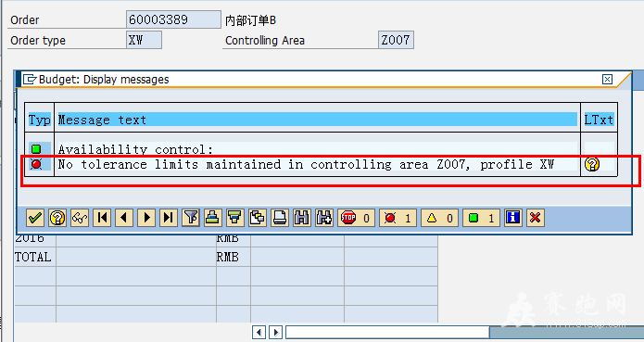Open long text for tolerance limits message

click(592, 164)
